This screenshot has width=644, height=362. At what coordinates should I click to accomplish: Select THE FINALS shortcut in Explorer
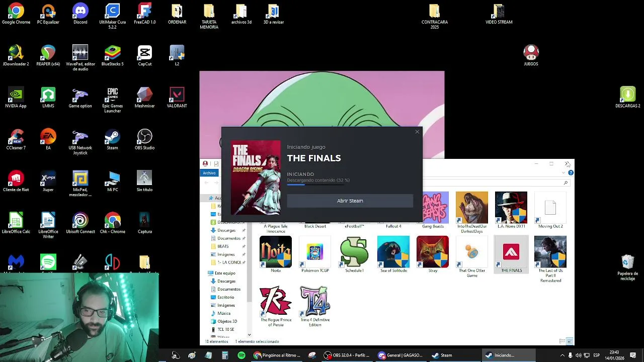pyautogui.click(x=511, y=254)
